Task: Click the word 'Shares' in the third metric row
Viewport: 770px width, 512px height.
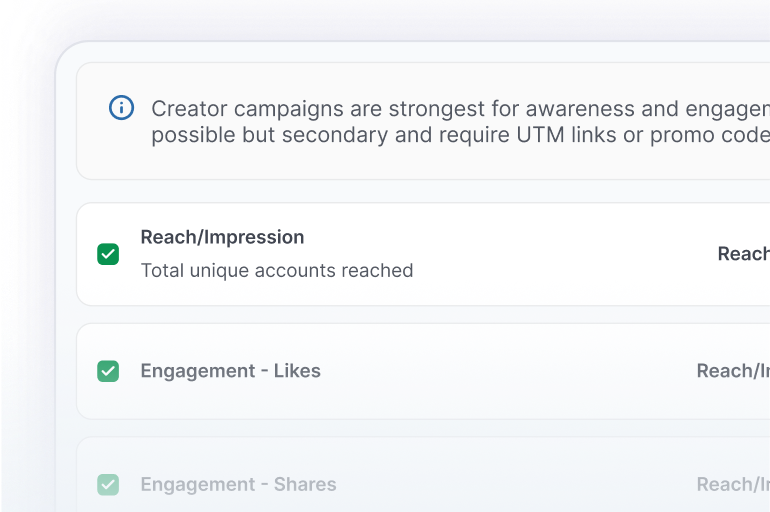Action: pos(305,485)
